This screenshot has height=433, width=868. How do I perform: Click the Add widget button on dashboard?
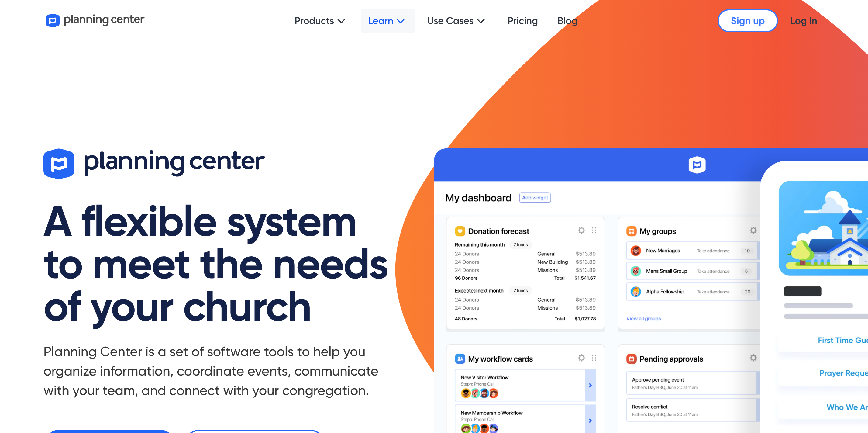point(534,198)
